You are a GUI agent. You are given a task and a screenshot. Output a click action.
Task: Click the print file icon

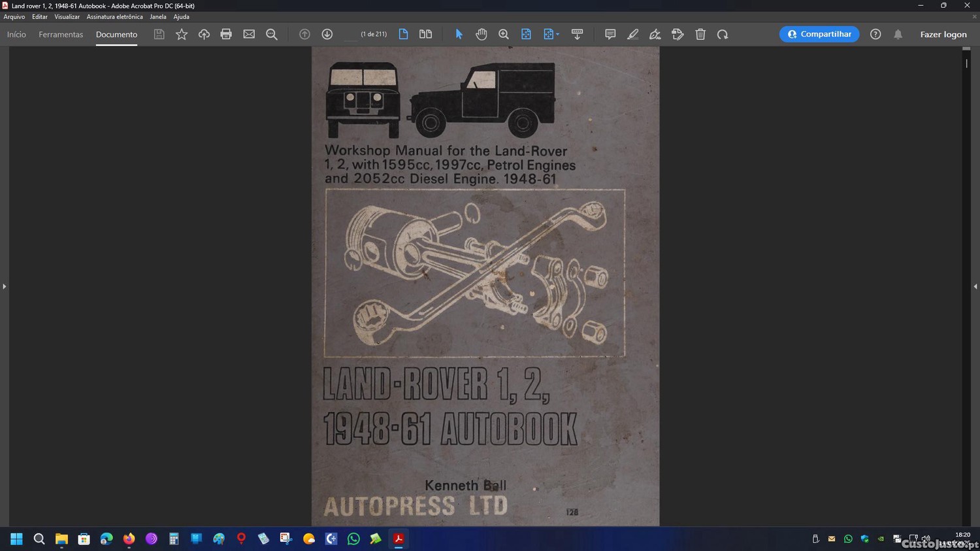(226, 34)
